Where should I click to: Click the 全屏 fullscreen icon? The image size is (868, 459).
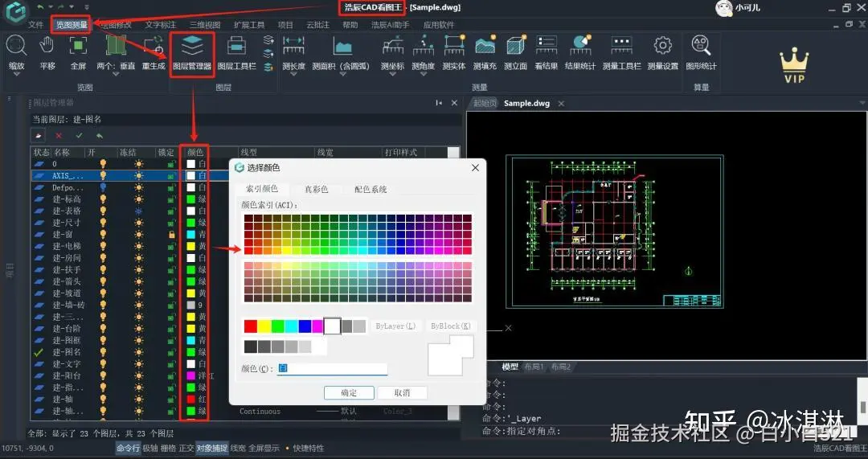tap(78, 46)
